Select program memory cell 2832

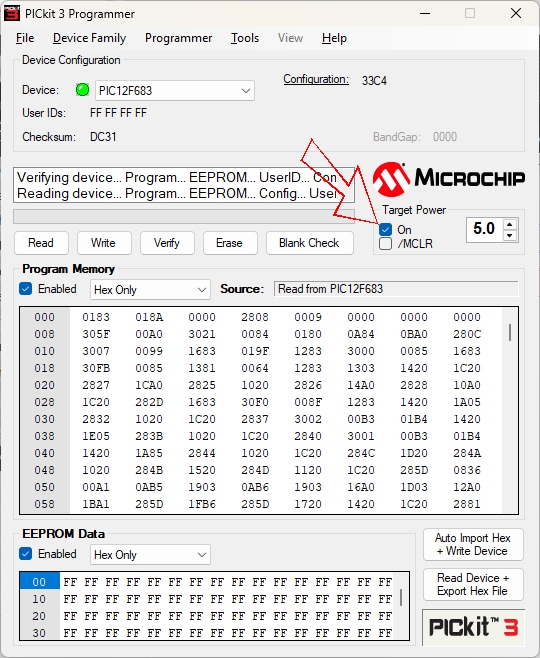click(96, 419)
